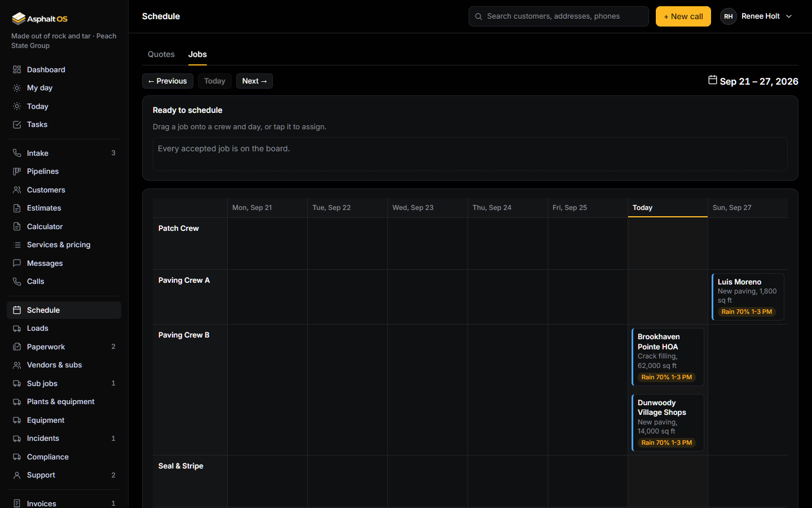The height and width of the screenshot is (508, 812).
Task: Click the Estimates document icon
Action: pos(17,208)
